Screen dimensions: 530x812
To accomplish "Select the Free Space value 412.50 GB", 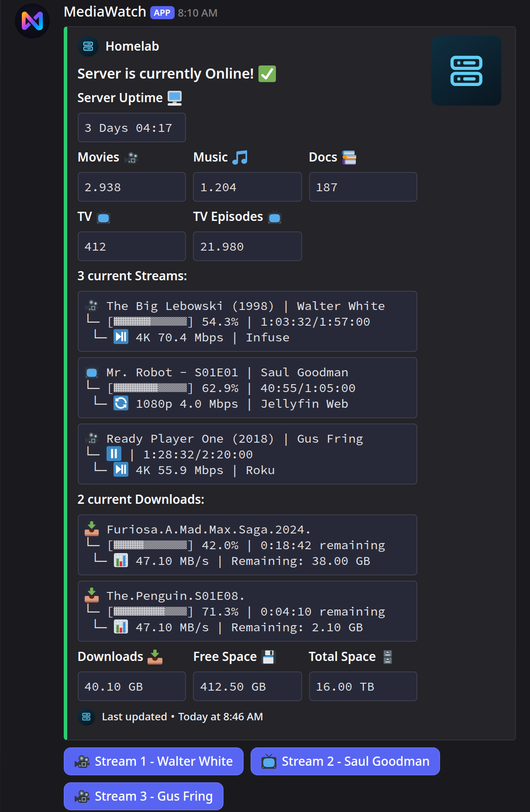I will 233,687.
